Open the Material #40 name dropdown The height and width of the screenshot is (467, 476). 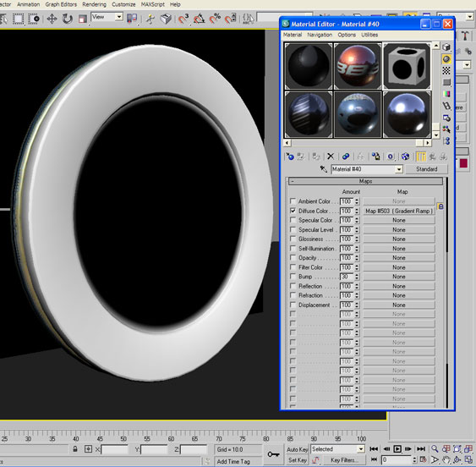[x=399, y=169]
